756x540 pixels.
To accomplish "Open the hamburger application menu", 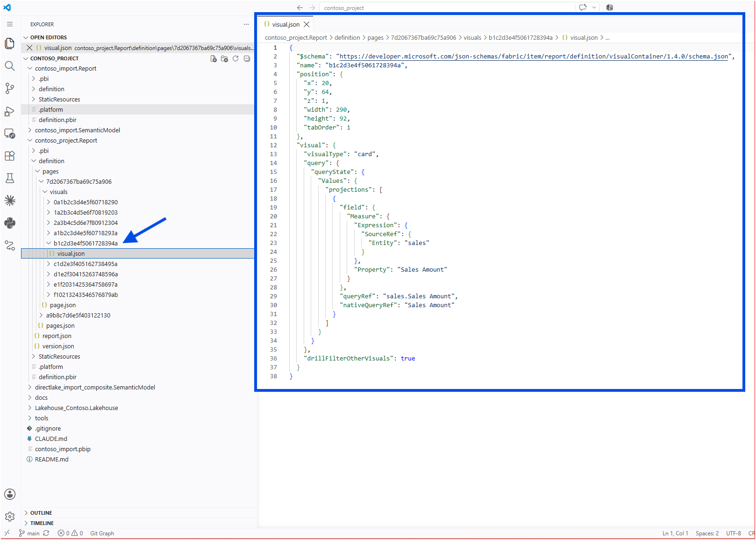I will coord(10,24).
